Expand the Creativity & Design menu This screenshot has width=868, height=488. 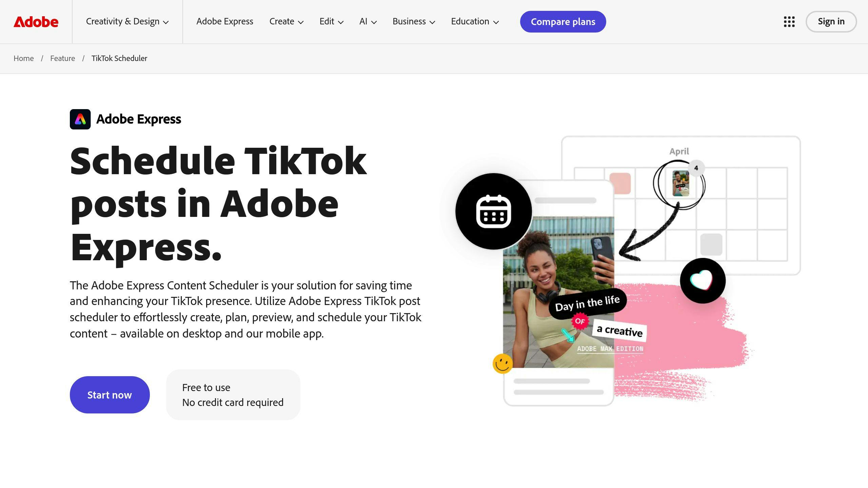tap(127, 21)
